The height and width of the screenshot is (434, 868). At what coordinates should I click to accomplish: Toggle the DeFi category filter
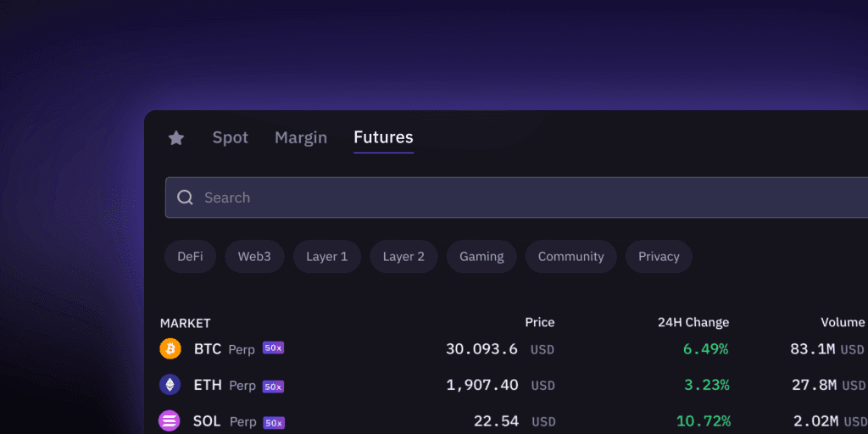[190, 256]
